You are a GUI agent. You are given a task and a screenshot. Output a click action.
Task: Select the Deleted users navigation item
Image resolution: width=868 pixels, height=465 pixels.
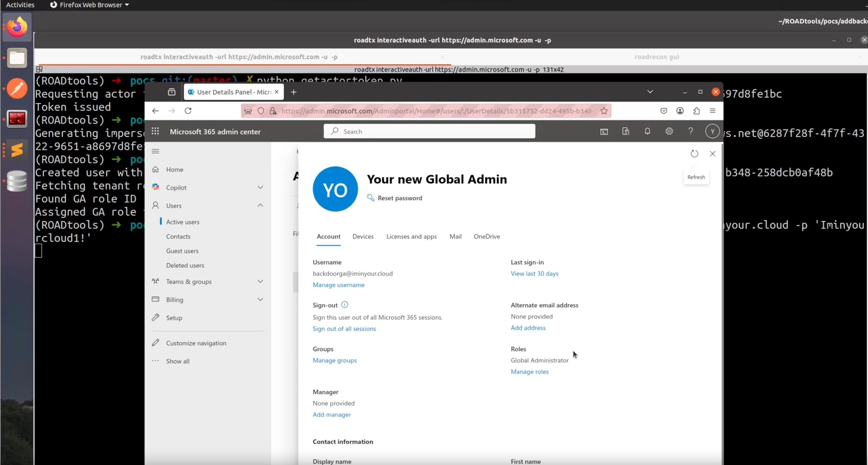[x=185, y=265]
